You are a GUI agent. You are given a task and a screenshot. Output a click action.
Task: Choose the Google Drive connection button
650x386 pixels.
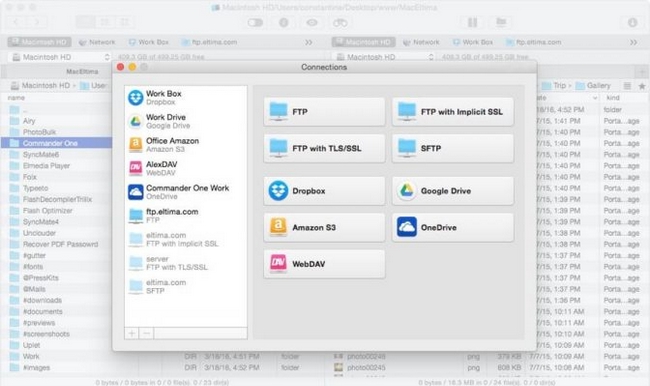click(x=453, y=191)
